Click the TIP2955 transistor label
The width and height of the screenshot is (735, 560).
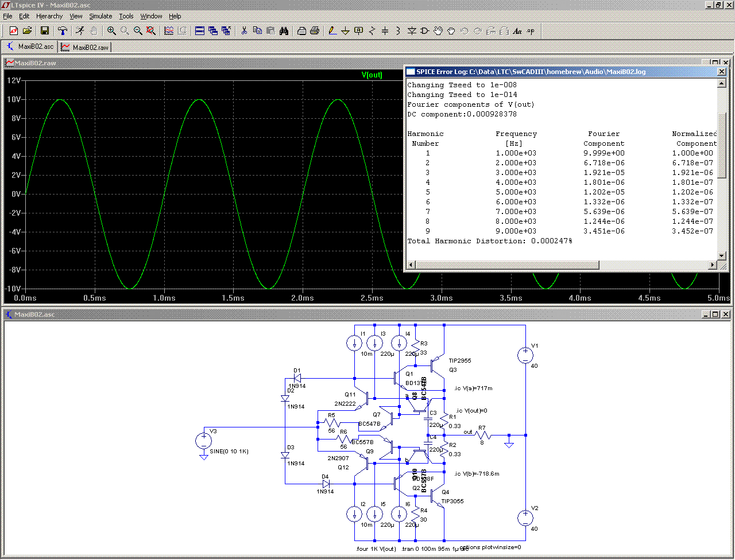pyautogui.click(x=460, y=361)
